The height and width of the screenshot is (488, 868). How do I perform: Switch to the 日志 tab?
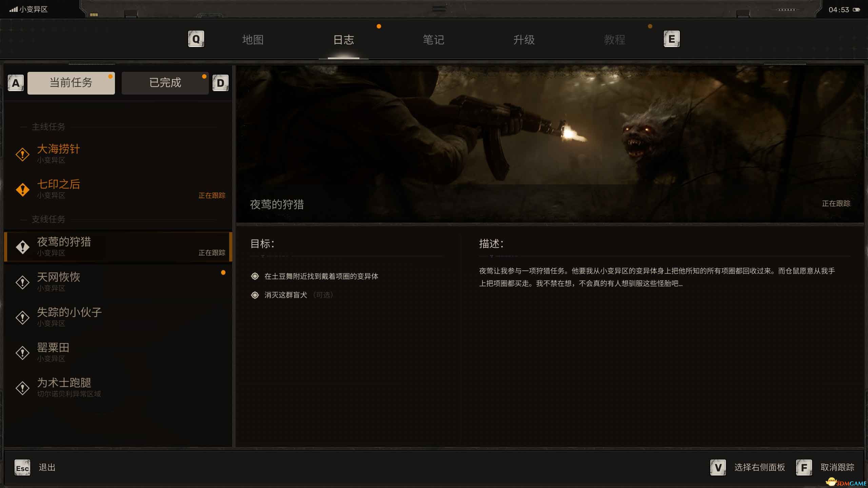343,40
